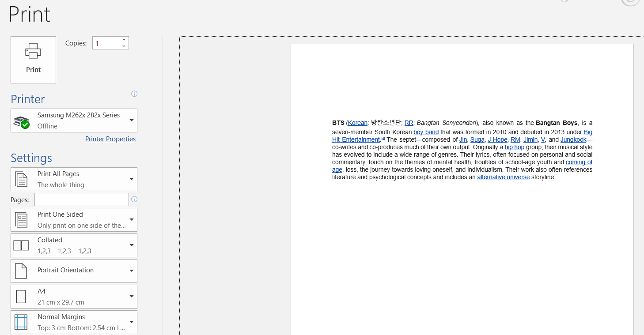Click the Print One Sided page icon
The image size is (644, 335).
click(x=21, y=220)
